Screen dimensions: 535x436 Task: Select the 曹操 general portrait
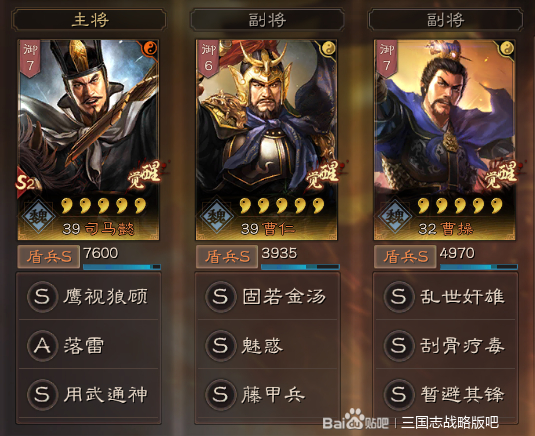445,140
